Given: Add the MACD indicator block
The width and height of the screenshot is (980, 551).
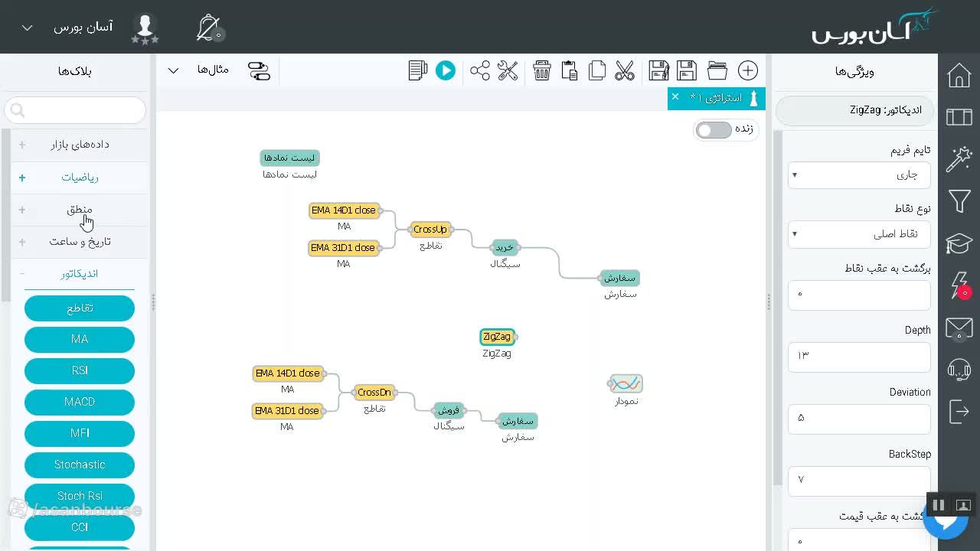Looking at the screenshot, I should [x=80, y=402].
